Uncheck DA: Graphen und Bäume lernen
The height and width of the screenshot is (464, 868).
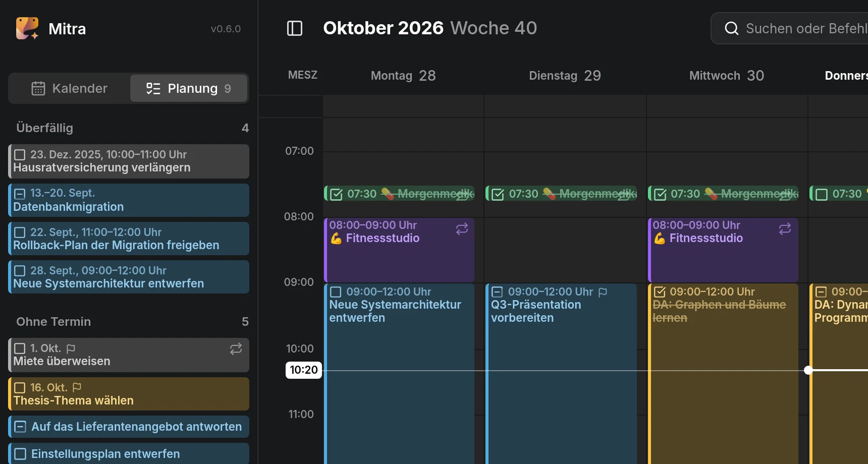pyautogui.click(x=660, y=292)
